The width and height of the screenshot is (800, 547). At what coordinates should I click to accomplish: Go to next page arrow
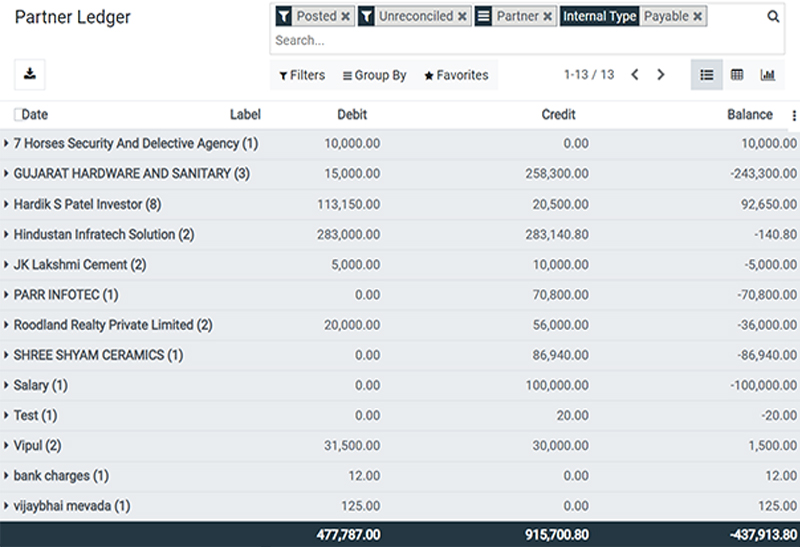(x=661, y=75)
